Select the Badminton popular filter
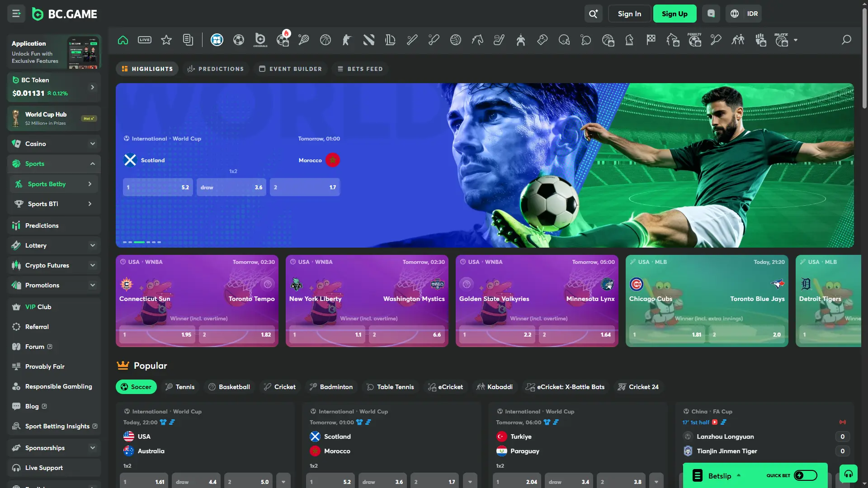 (331, 387)
